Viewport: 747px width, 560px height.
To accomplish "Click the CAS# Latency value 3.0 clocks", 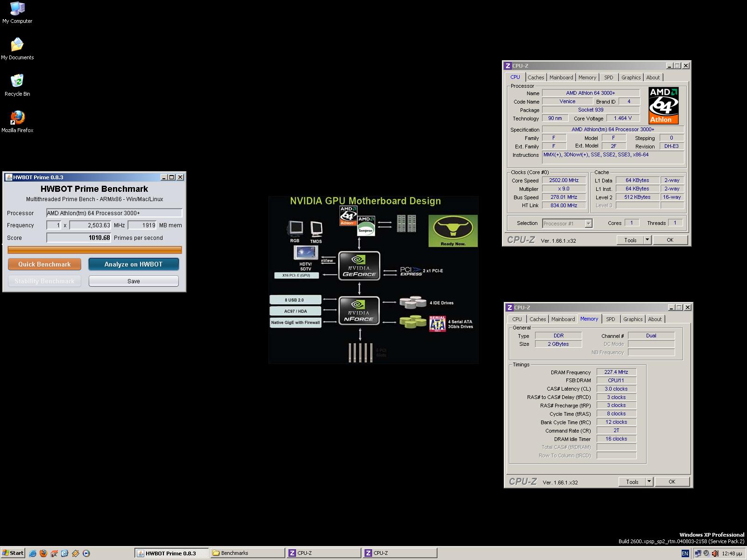I will point(616,389).
